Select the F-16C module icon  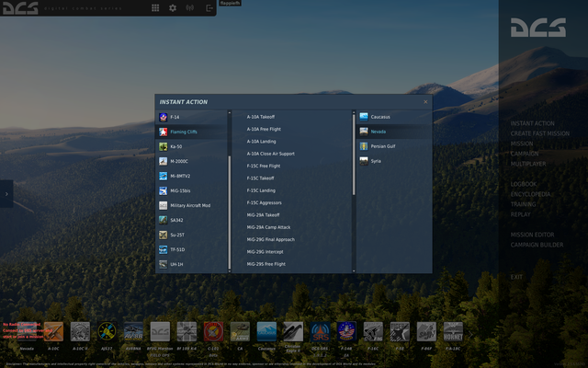coord(373,331)
